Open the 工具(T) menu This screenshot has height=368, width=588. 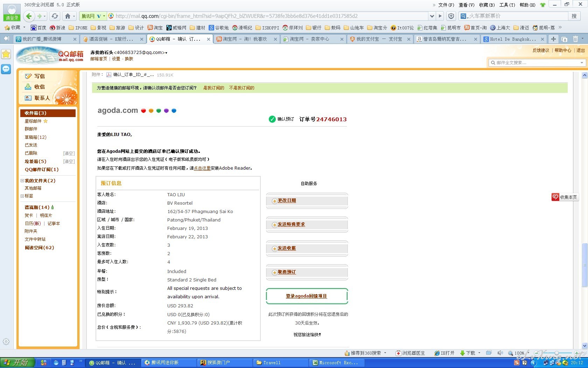507,5
